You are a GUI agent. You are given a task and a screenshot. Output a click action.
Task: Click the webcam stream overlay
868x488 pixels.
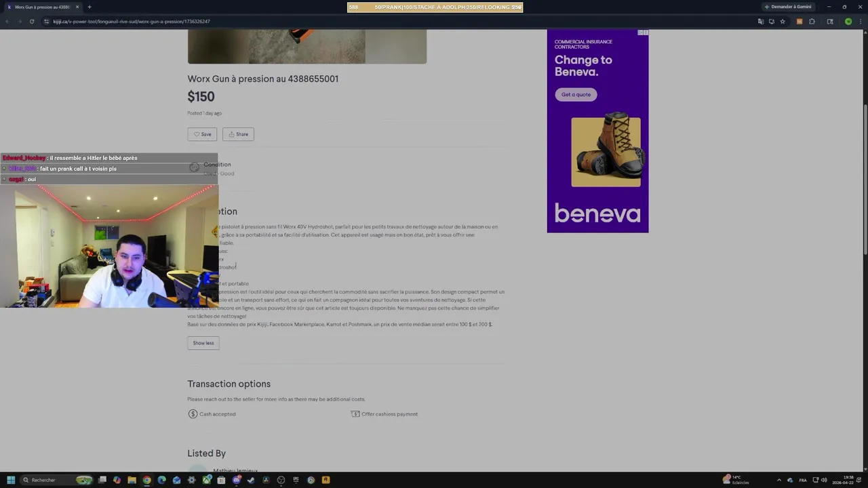coord(109,246)
